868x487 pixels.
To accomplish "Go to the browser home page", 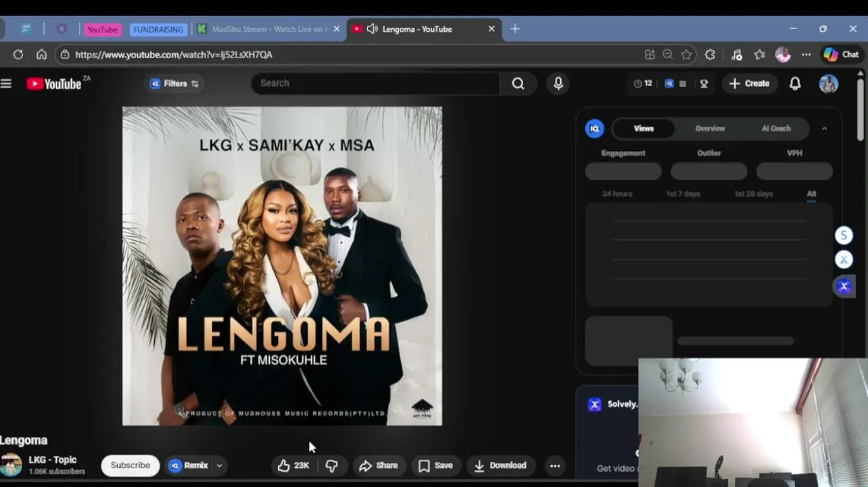I will (x=41, y=55).
